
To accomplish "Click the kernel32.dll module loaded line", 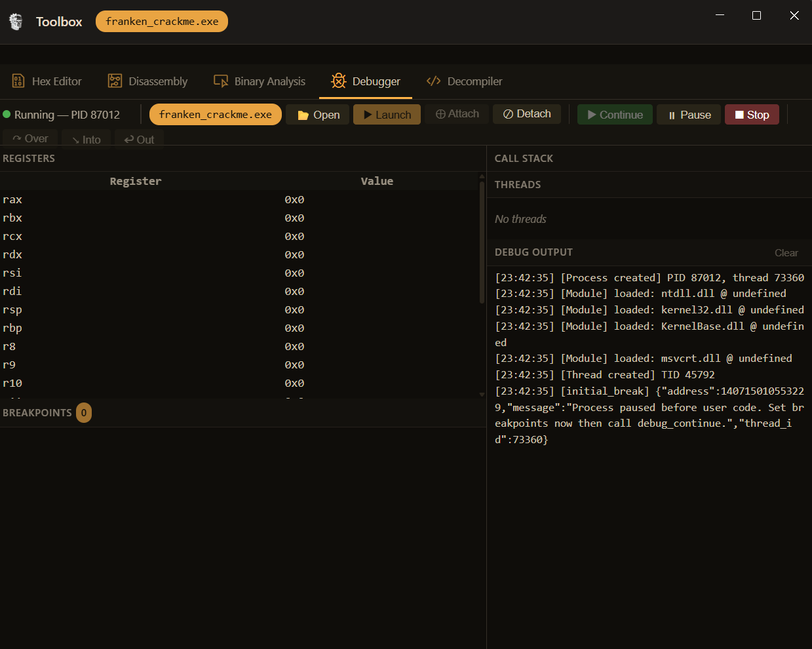I will click(x=649, y=309).
